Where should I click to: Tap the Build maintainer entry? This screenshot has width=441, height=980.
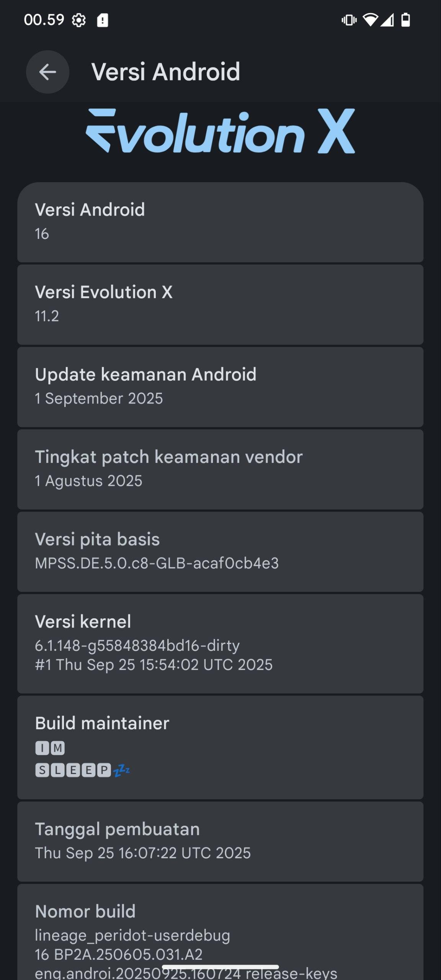220,746
